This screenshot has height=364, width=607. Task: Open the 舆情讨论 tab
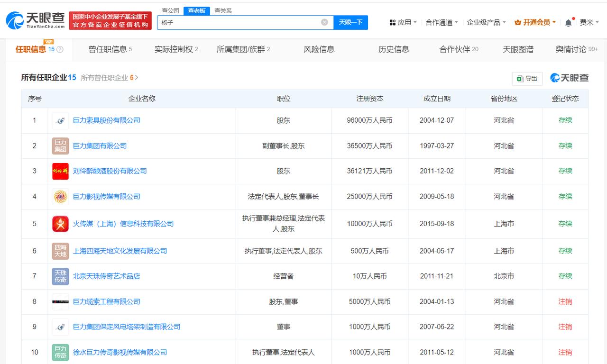[x=577, y=49]
